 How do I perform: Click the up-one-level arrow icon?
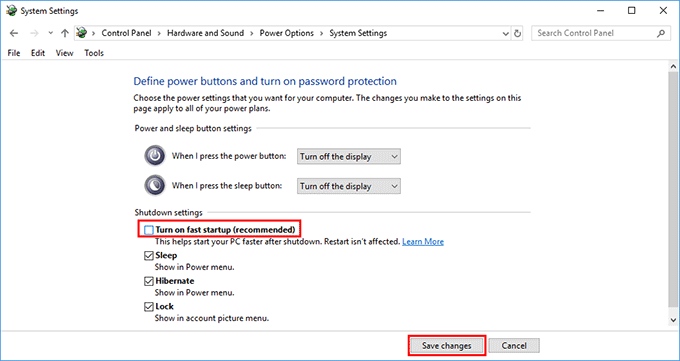65,33
